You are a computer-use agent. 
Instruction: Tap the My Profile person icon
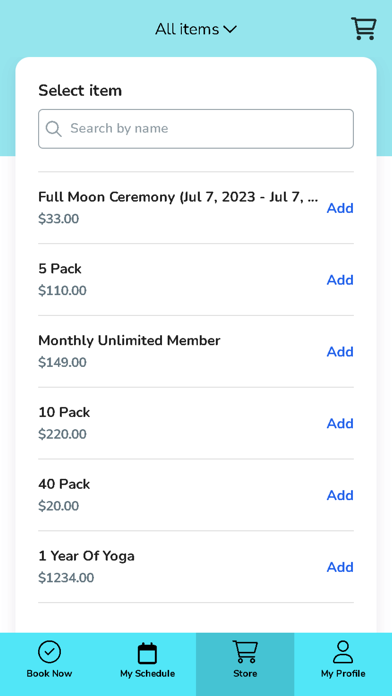point(343,652)
